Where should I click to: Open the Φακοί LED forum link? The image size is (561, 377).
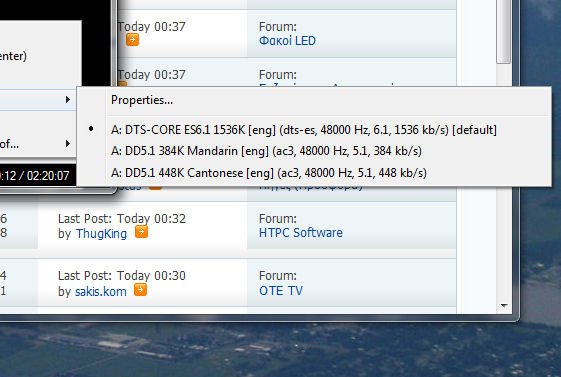click(287, 40)
